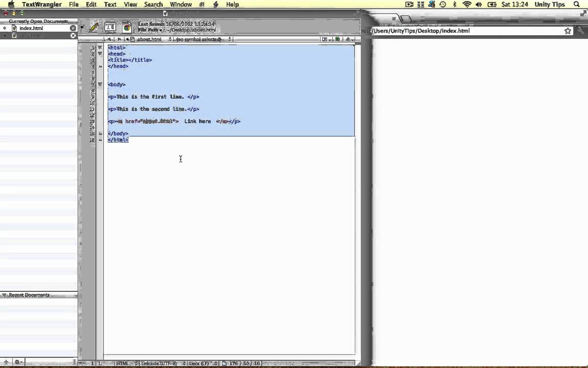Open the Search menu
This screenshot has height=368, width=588.
coord(153,5)
